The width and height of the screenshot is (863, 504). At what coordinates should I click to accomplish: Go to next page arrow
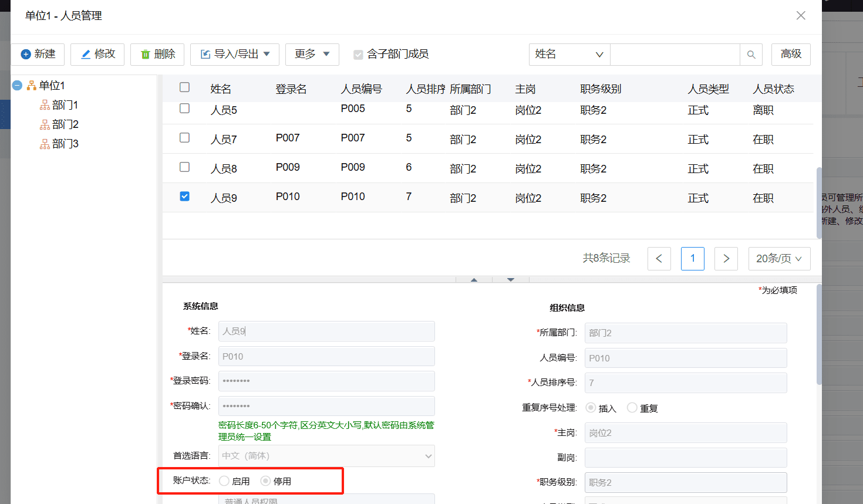(x=726, y=259)
